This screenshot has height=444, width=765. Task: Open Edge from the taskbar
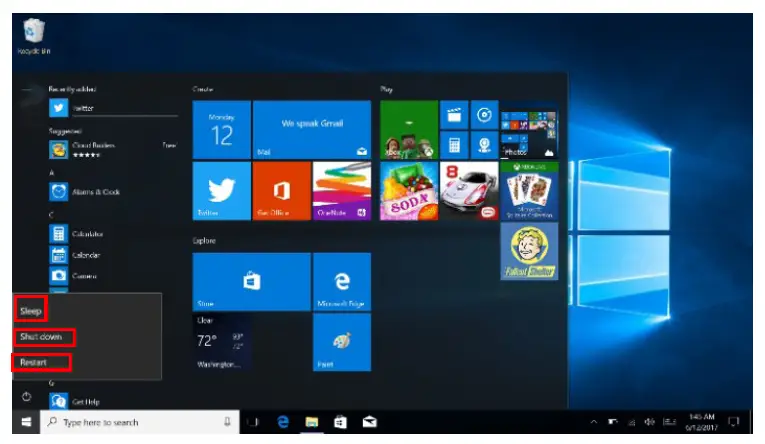[282, 422]
